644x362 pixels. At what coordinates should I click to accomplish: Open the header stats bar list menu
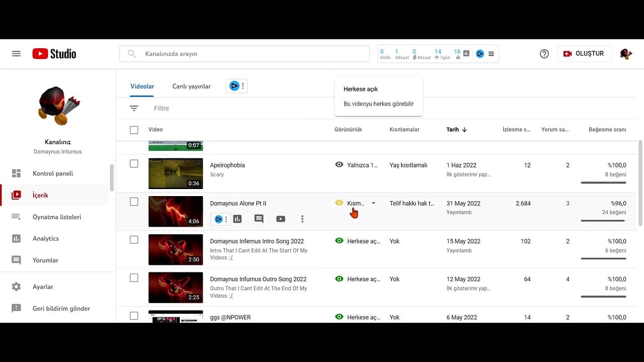pyautogui.click(x=491, y=54)
